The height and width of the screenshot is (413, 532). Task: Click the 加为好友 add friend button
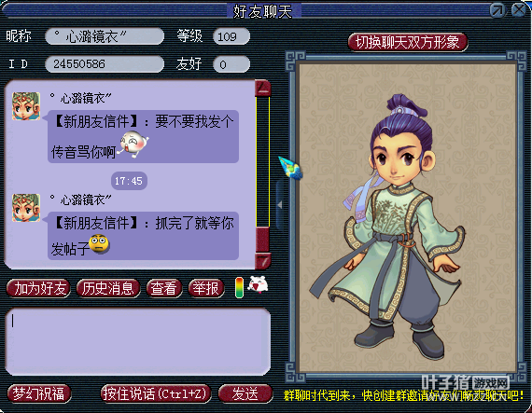click(x=38, y=289)
